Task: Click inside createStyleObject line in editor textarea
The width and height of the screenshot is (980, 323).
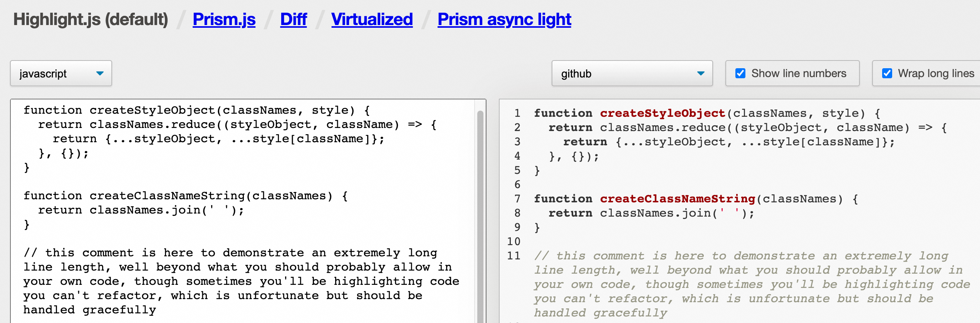Action: pos(196,110)
